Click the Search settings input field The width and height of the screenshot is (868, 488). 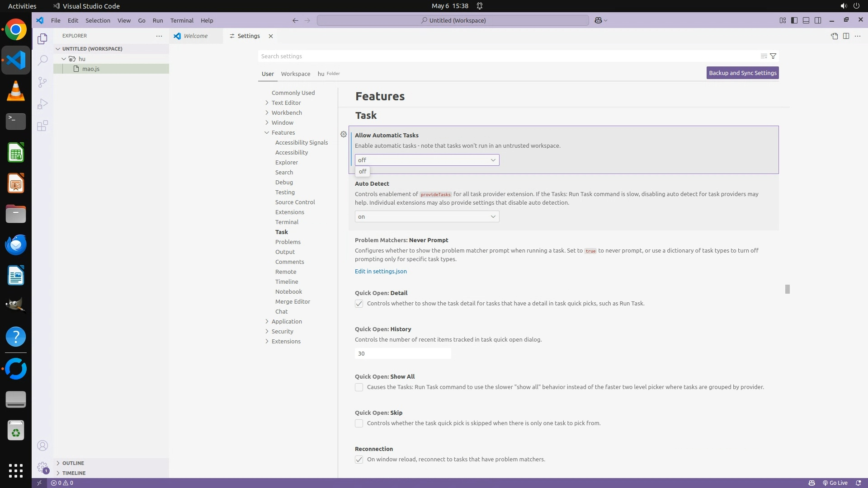coord(506,56)
